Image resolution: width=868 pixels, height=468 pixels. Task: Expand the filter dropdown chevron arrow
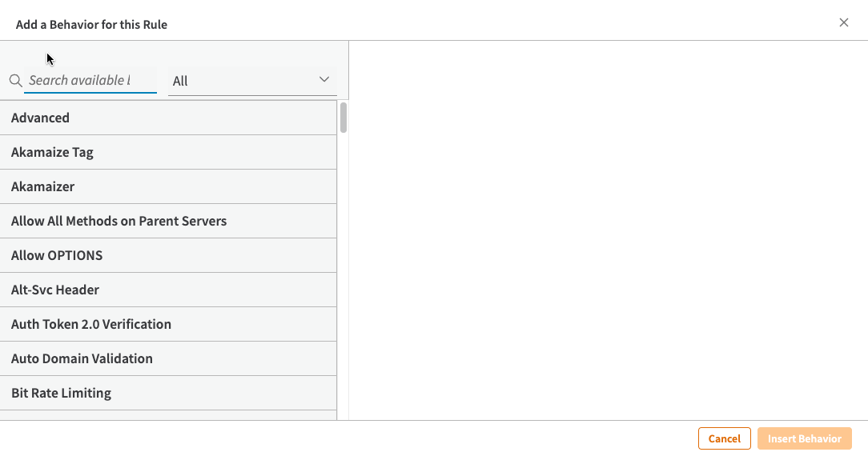324,80
